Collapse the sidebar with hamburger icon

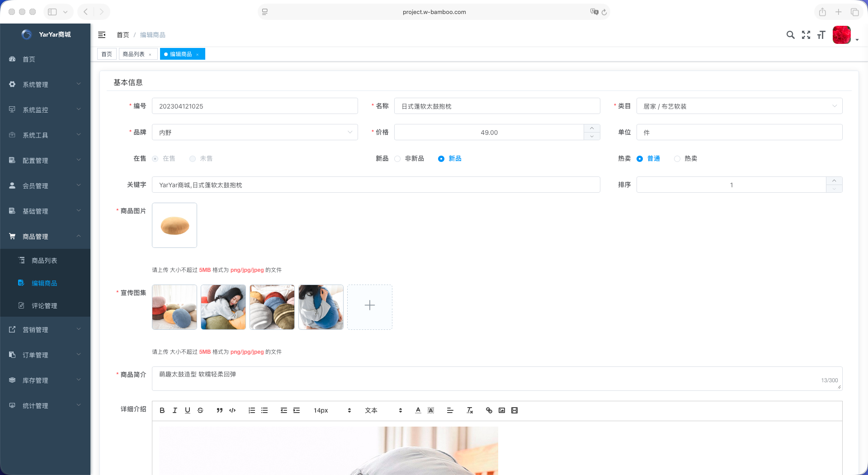click(x=102, y=35)
